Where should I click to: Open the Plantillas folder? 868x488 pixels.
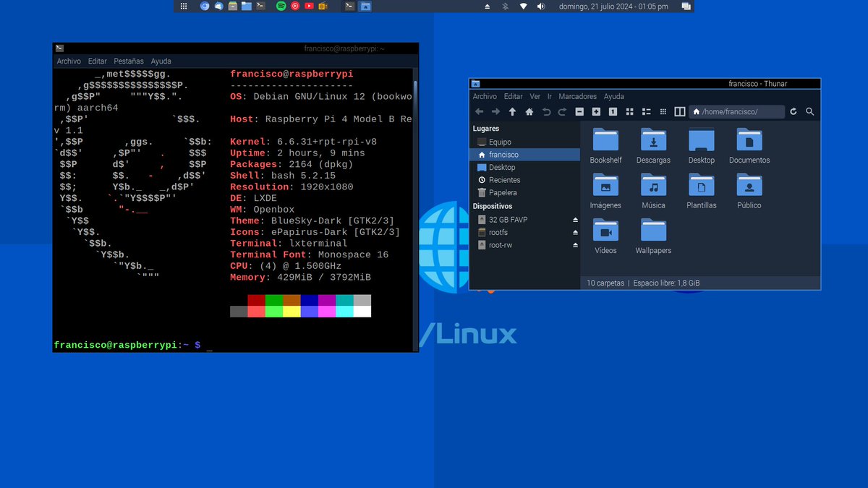point(701,191)
